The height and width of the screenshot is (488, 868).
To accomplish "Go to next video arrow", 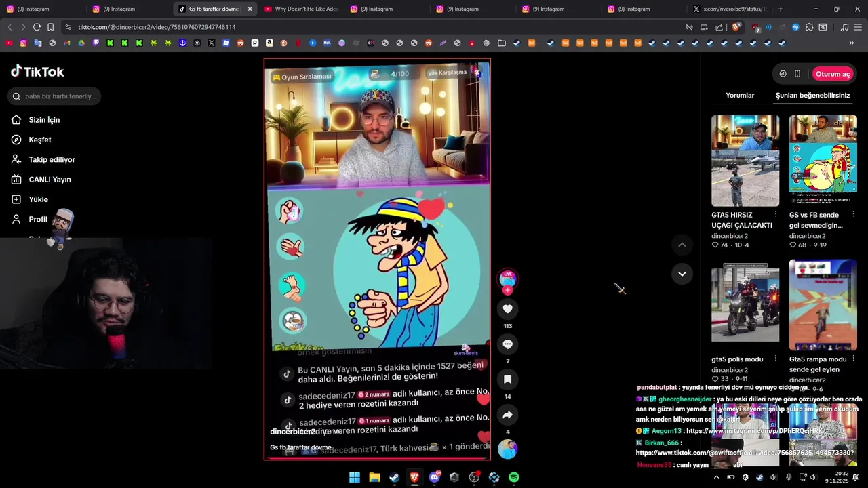I will click(682, 274).
